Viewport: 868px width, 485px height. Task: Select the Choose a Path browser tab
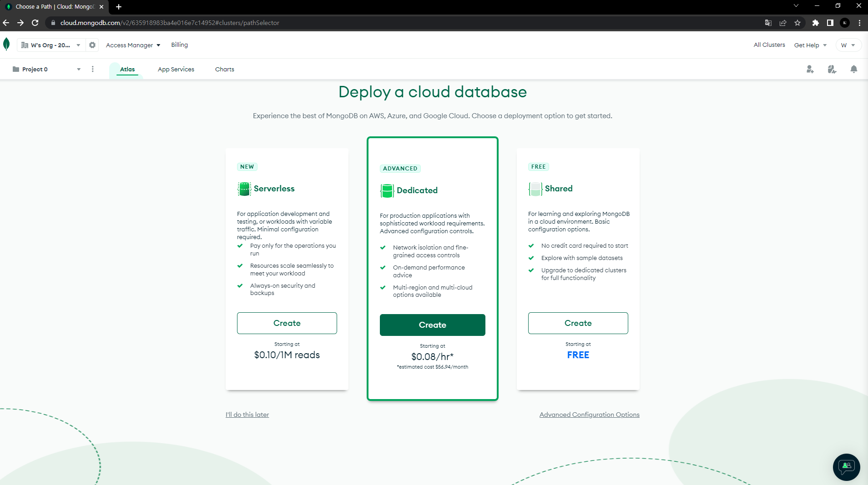(55, 7)
